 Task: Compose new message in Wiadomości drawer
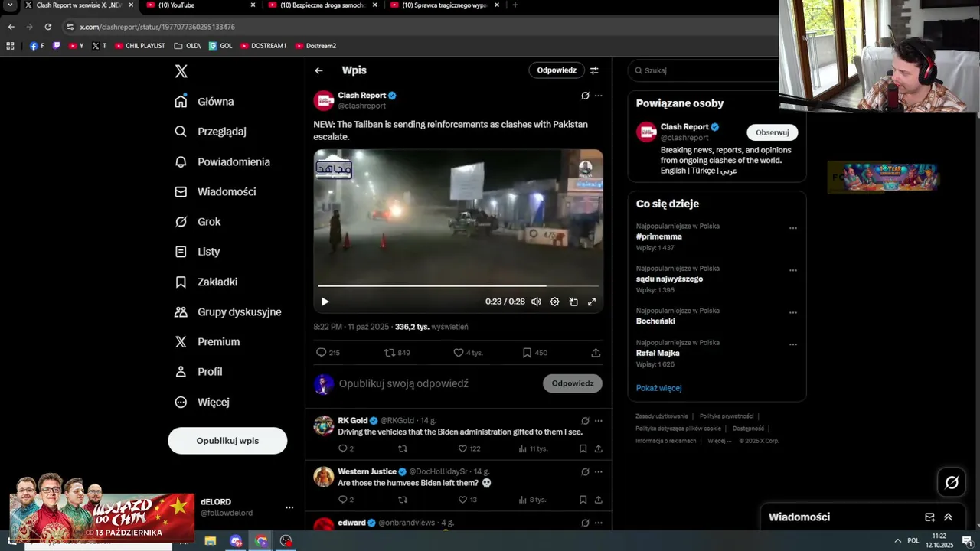(929, 517)
